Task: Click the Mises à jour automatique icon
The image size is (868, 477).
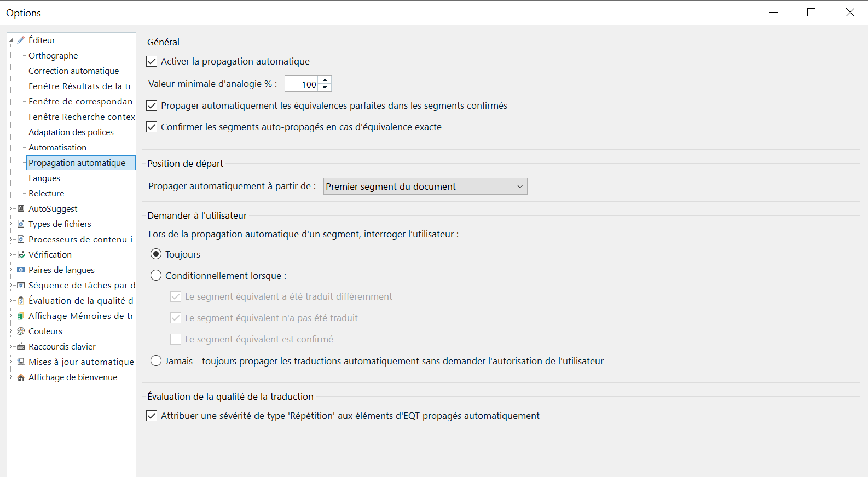Action: click(x=21, y=362)
